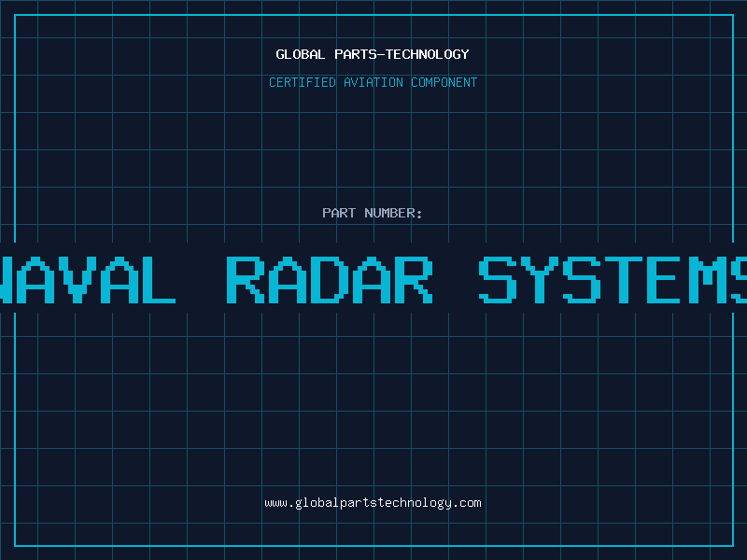Click the first R in RADAR
The height and width of the screenshot is (560, 747).
coord(247,278)
